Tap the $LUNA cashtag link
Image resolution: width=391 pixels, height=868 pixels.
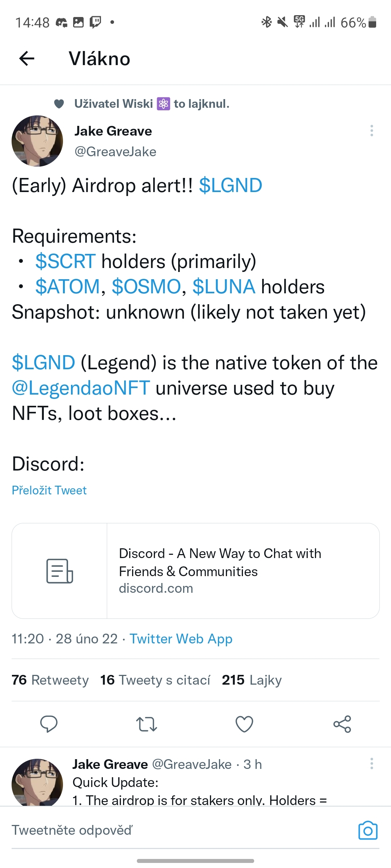click(x=224, y=286)
